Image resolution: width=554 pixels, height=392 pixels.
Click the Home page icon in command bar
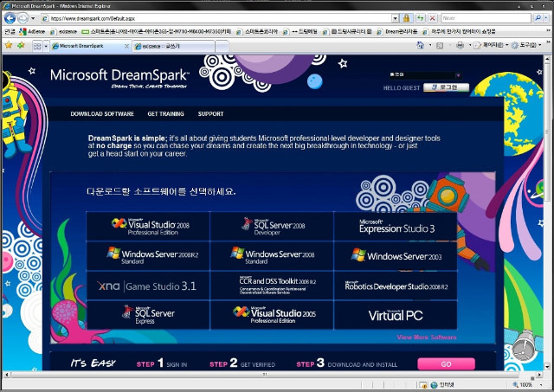point(420,46)
